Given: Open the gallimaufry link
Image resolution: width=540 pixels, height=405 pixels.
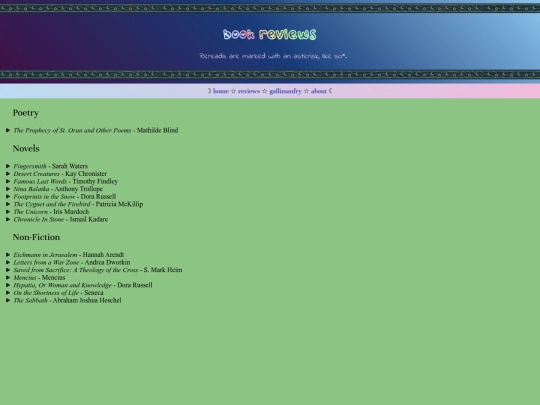Looking at the screenshot, I should 285,91.
